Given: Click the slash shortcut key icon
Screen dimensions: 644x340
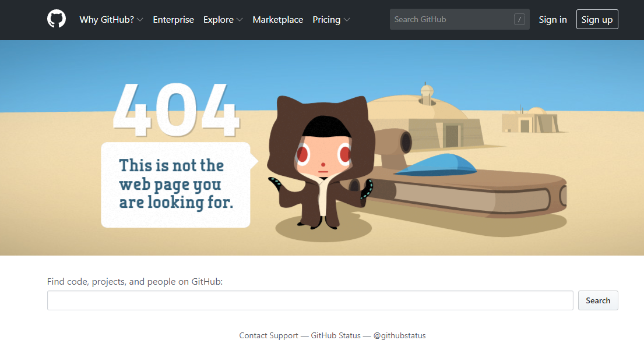Looking at the screenshot, I should point(519,19).
